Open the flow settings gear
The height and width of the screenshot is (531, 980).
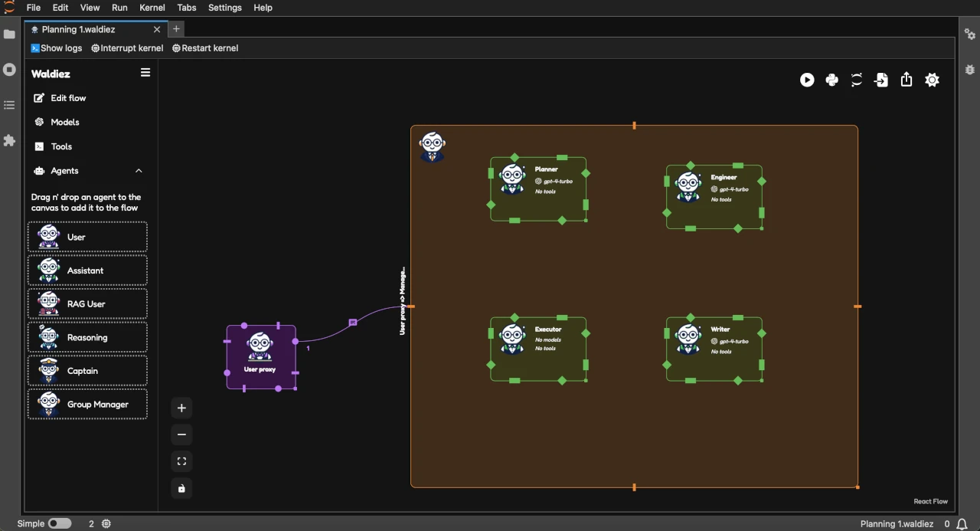[x=932, y=80]
